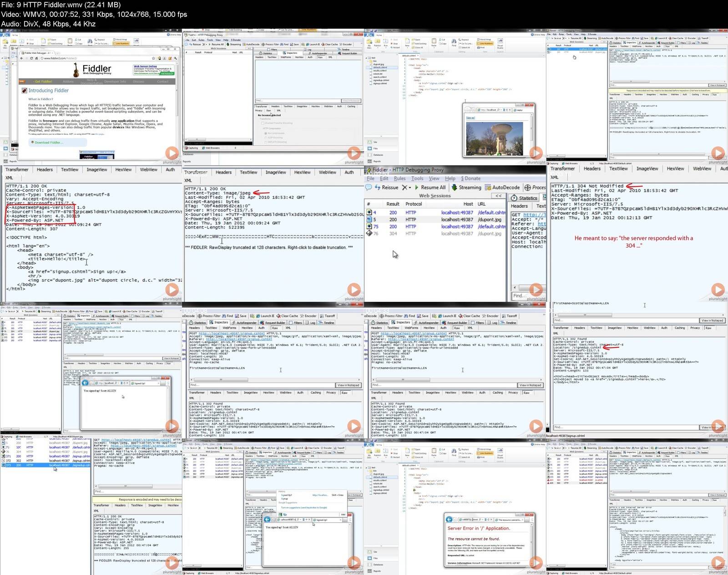Click session 75's icon in the zoomed Web Sessions list
Image resolution: width=728 pixels, height=575 pixels.
pyautogui.click(x=369, y=226)
